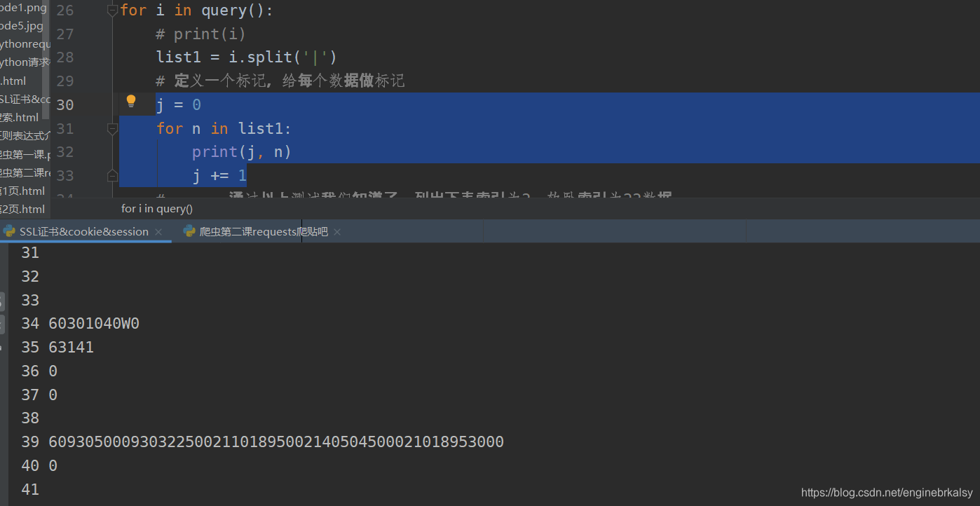Image resolution: width=980 pixels, height=506 pixels.
Task: Click the 'print(j, n)' statement
Action: pos(242,152)
